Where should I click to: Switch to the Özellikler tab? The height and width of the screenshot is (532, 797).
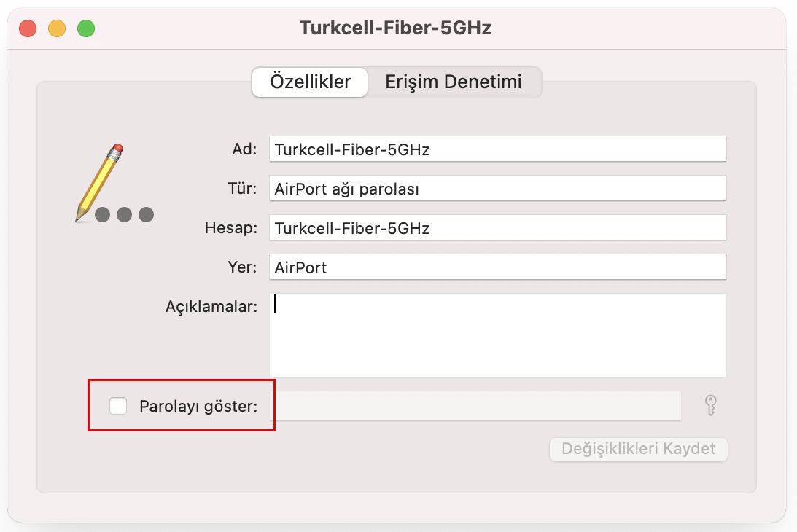tap(310, 82)
